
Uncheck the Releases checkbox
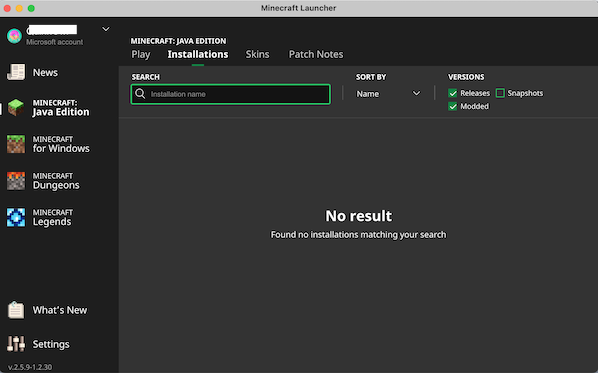[453, 93]
